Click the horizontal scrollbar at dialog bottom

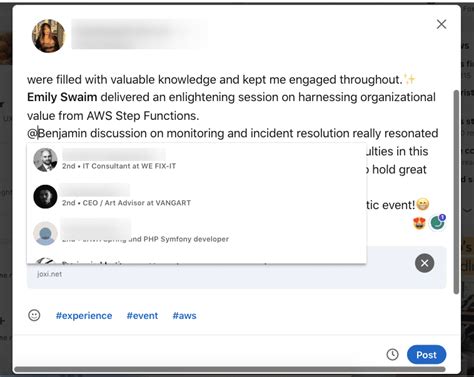click(x=230, y=369)
